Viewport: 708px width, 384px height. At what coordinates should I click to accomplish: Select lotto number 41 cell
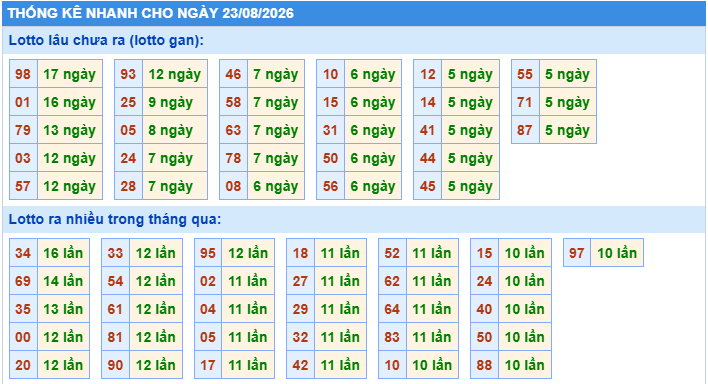tap(428, 130)
